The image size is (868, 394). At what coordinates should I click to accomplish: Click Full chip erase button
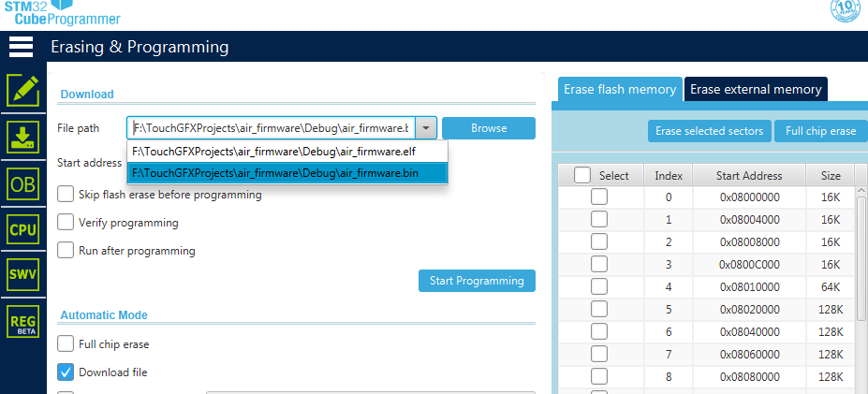point(821,131)
